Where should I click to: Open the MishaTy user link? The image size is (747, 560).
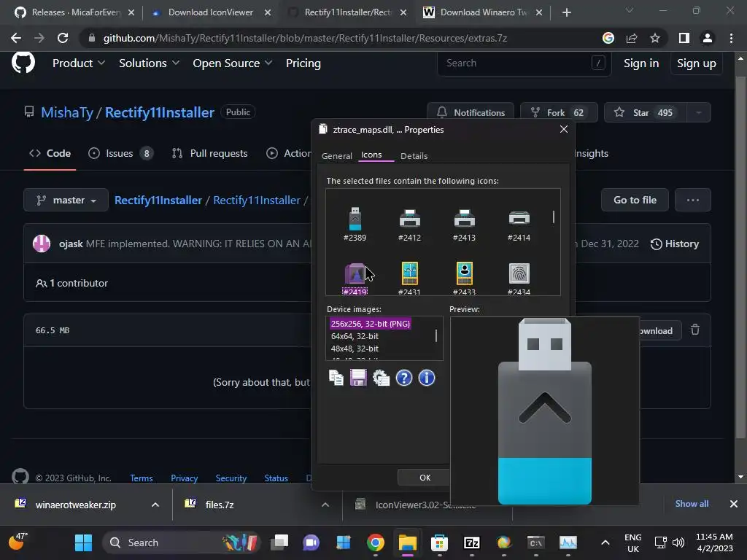coord(67,112)
